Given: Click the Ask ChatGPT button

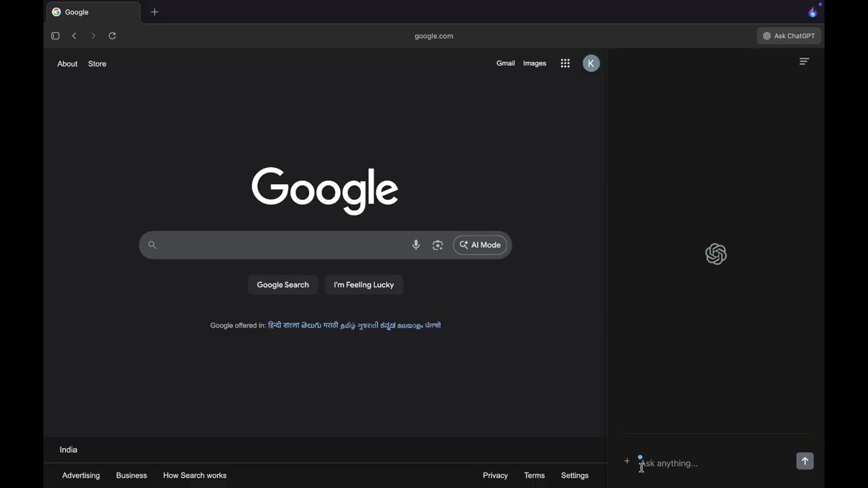Looking at the screenshot, I should [x=789, y=36].
